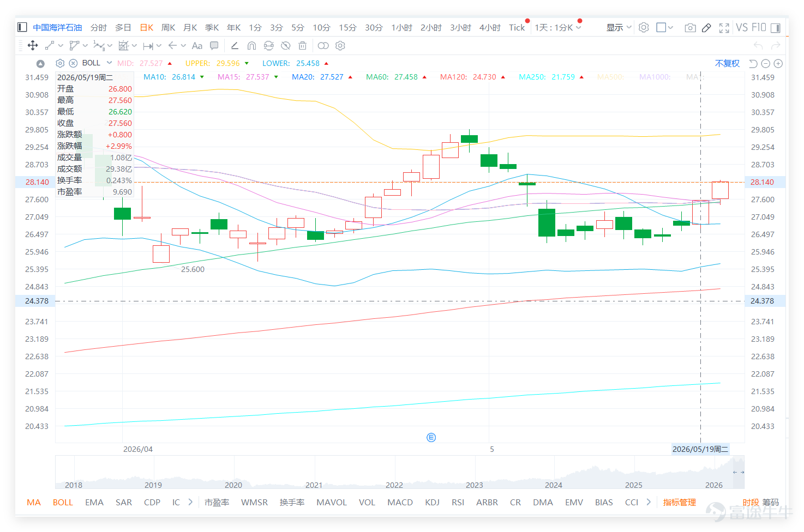Show more main indicators chevron after IC
Viewport: 804px width, 532px height.
pos(190,502)
